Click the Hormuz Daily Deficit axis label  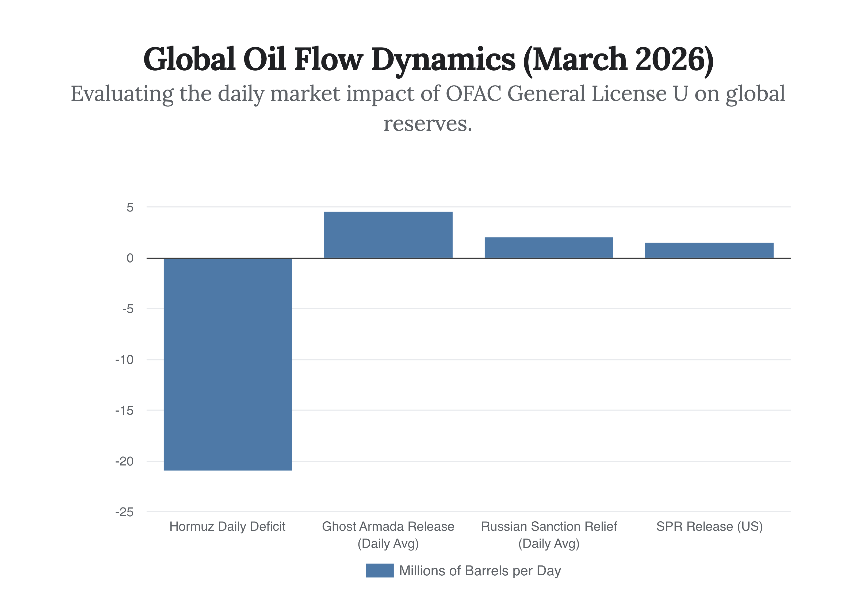point(227,526)
